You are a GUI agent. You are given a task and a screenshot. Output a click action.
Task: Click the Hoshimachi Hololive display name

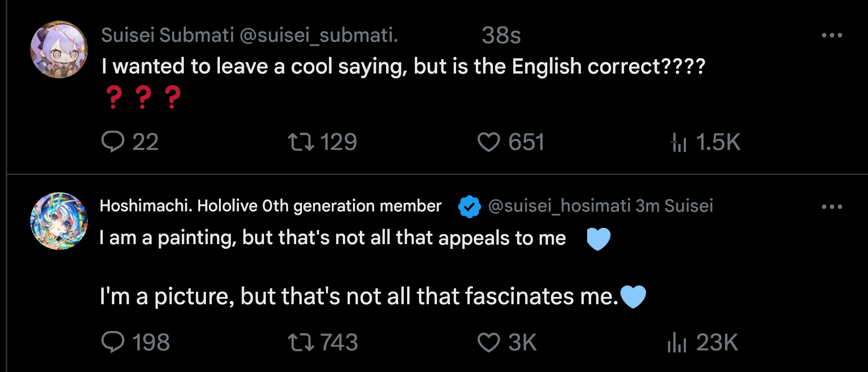pos(270,206)
